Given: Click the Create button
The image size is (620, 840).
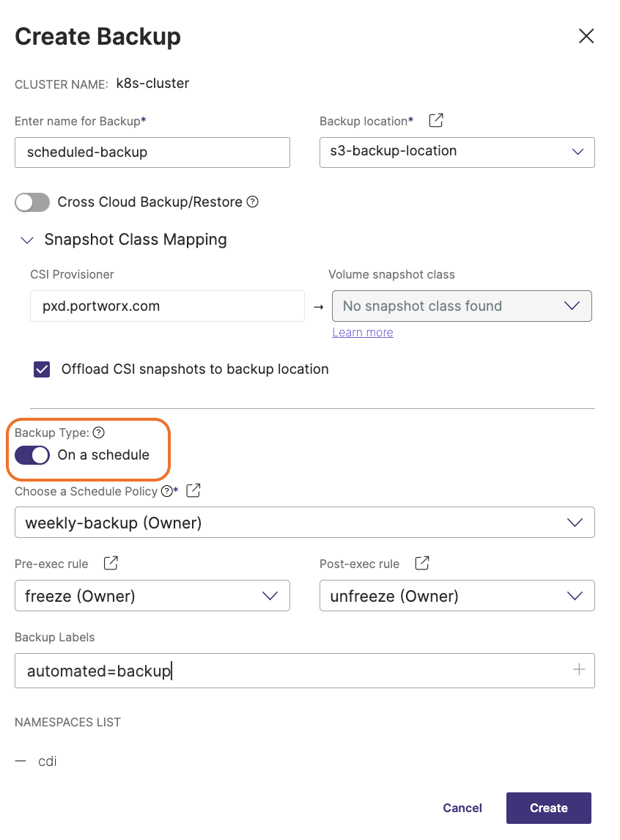Looking at the screenshot, I should click(x=548, y=808).
